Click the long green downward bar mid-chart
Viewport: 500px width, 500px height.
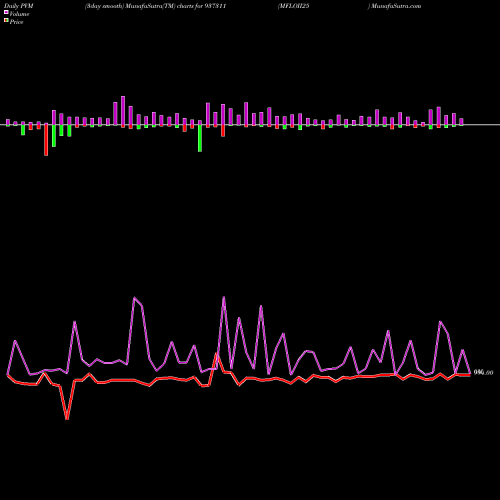(x=200, y=138)
